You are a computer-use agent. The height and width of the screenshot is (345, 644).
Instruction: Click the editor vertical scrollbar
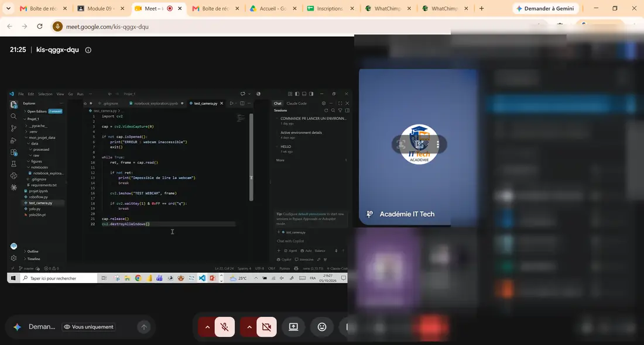point(251,157)
